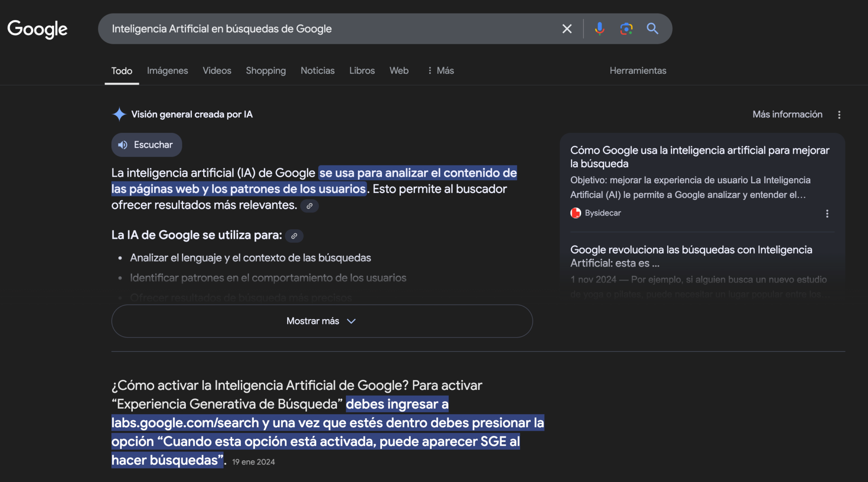The width and height of the screenshot is (868, 482).
Task: Click bullet 'Identificar patrones en el comportamiento'
Action: 268,278
